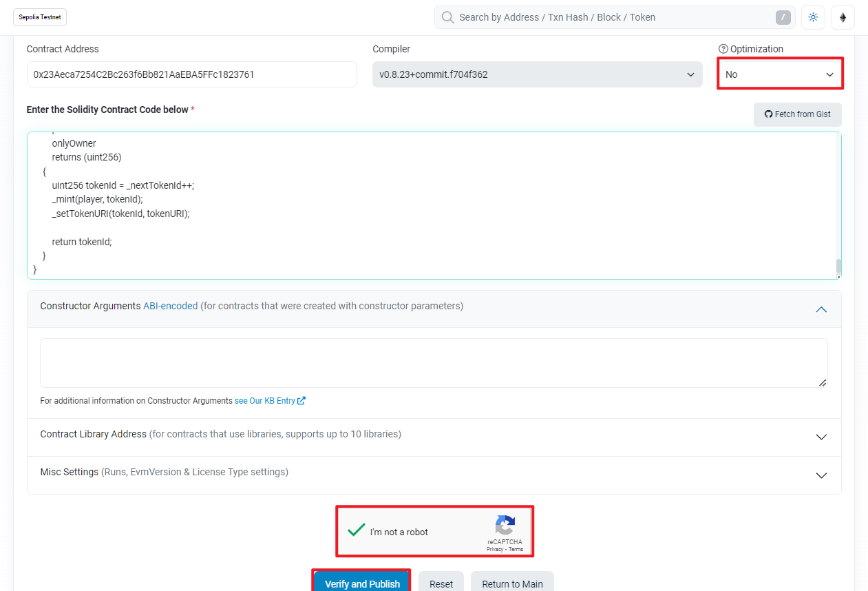Collapse the Constructor Arguments section
The width and height of the screenshot is (868, 591).
[821, 309]
